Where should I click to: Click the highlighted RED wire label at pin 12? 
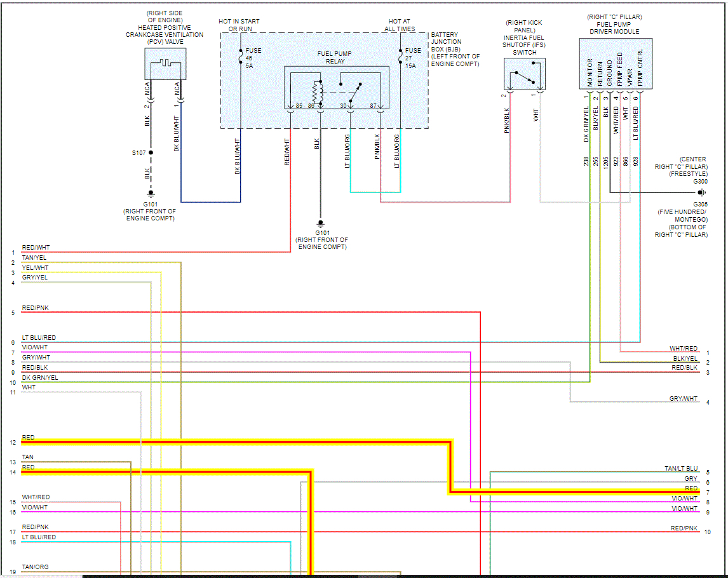click(x=29, y=438)
